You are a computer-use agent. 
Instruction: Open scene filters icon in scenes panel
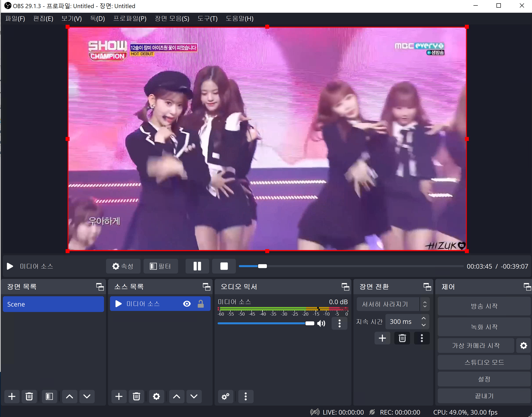(x=49, y=396)
